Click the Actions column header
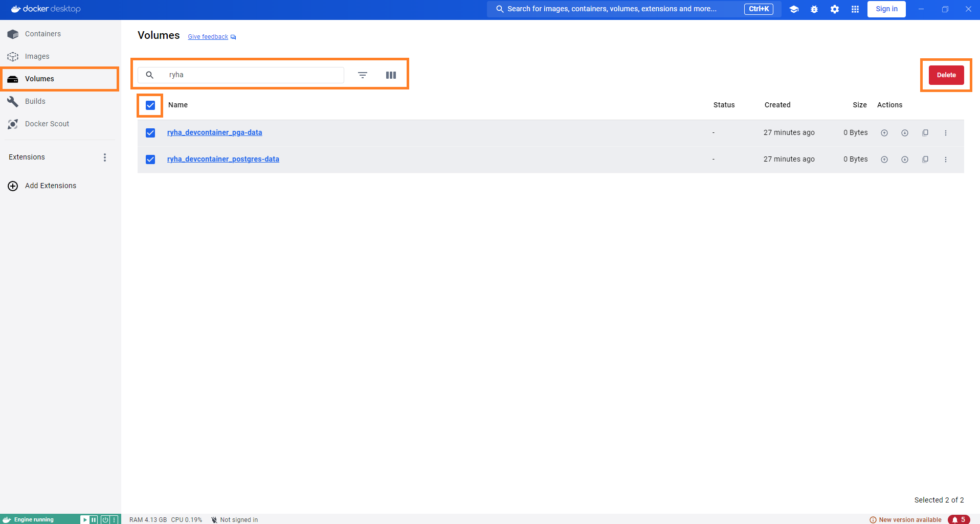The image size is (980, 524). [x=889, y=105]
